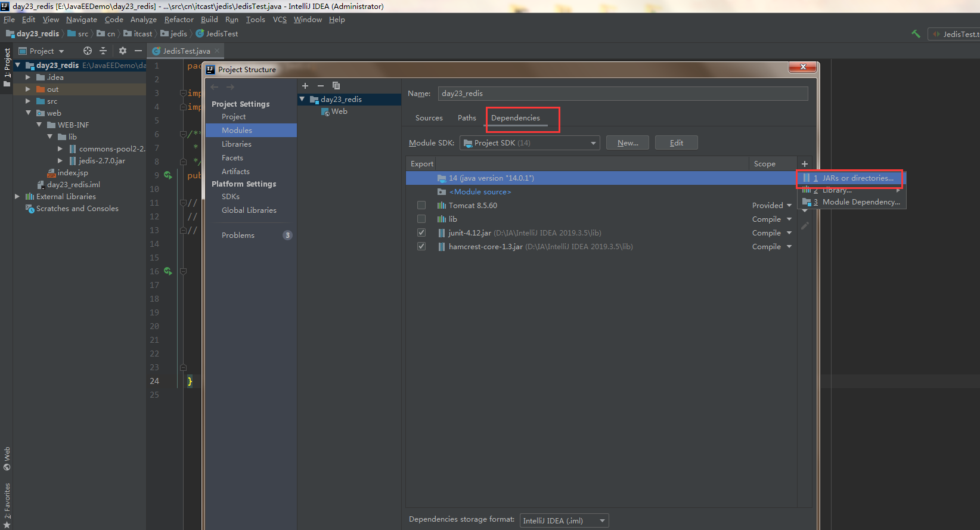The height and width of the screenshot is (530, 980).
Task: Click the module Name input field
Action: 623,94
